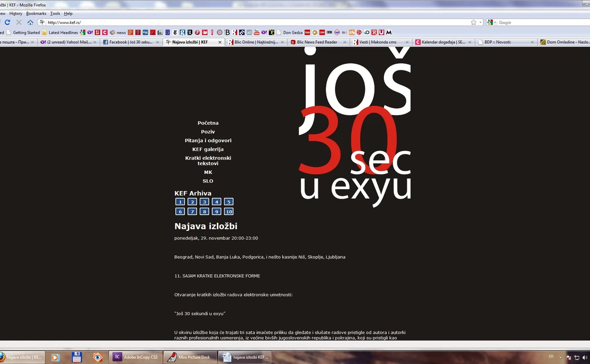The height and width of the screenshot is (364, 590).
Task: Click the eye icon in taskbar
Action: (98, 357)
